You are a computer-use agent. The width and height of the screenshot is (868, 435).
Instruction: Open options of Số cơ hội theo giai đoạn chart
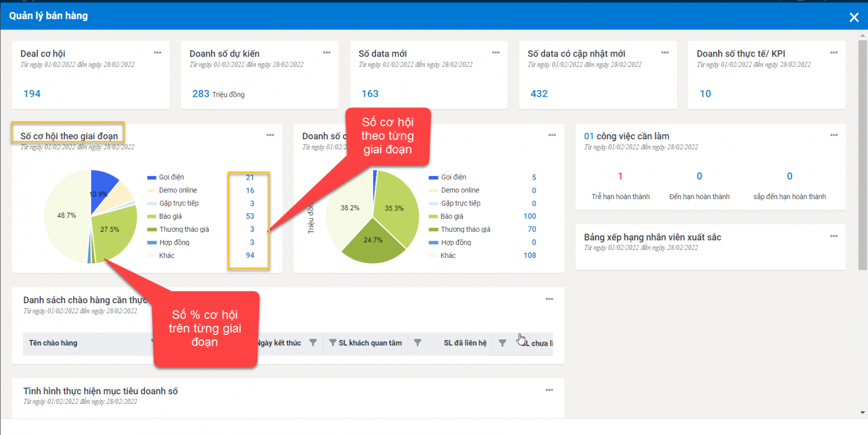(270, 135)
